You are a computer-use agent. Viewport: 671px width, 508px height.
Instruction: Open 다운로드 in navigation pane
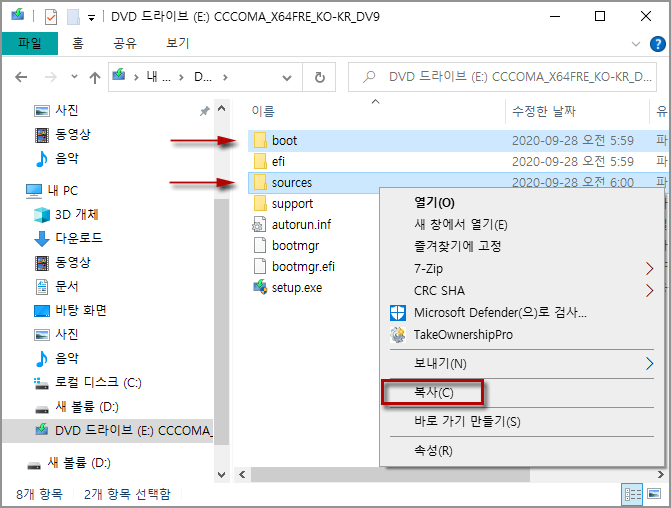(78, 238)
